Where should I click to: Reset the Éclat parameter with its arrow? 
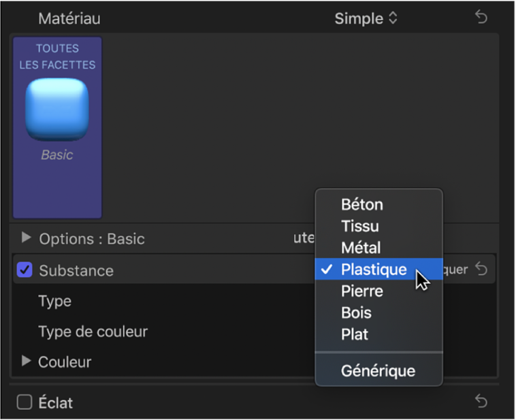point(481,402)
